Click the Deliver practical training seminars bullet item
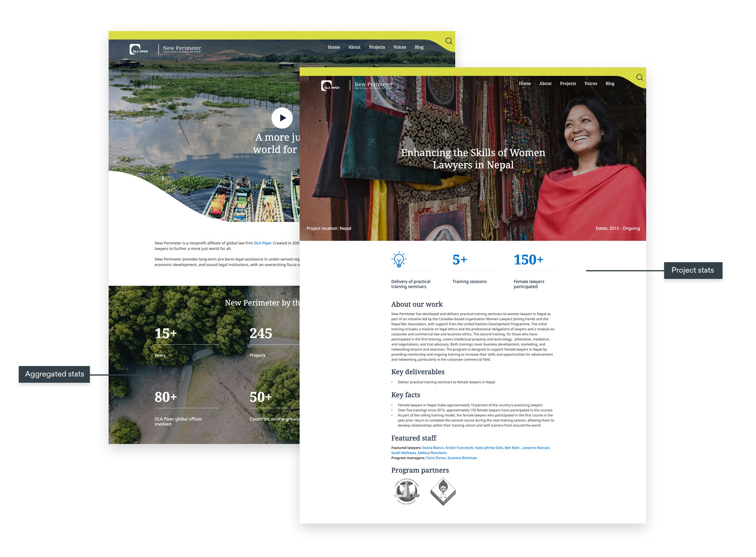Image resolution: width=756 pixels, height=557 pixels. click(x=446, y=382)
